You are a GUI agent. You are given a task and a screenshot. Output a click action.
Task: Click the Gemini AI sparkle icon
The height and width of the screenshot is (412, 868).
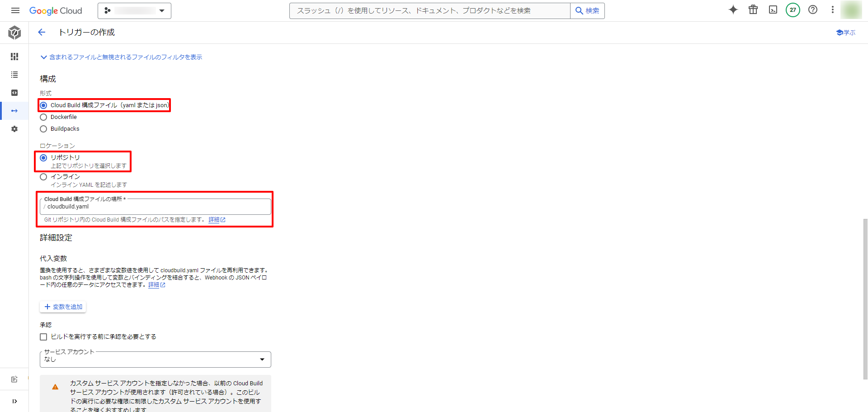733,10
